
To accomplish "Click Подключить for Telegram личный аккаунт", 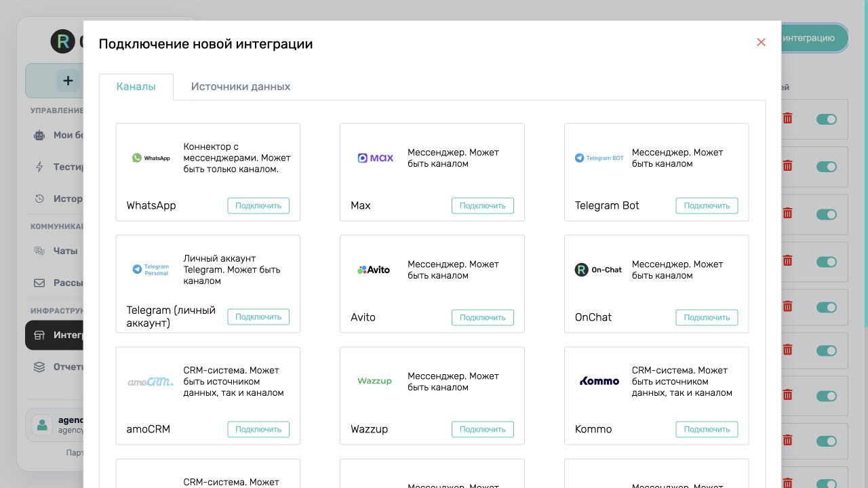I will [258, 317].
